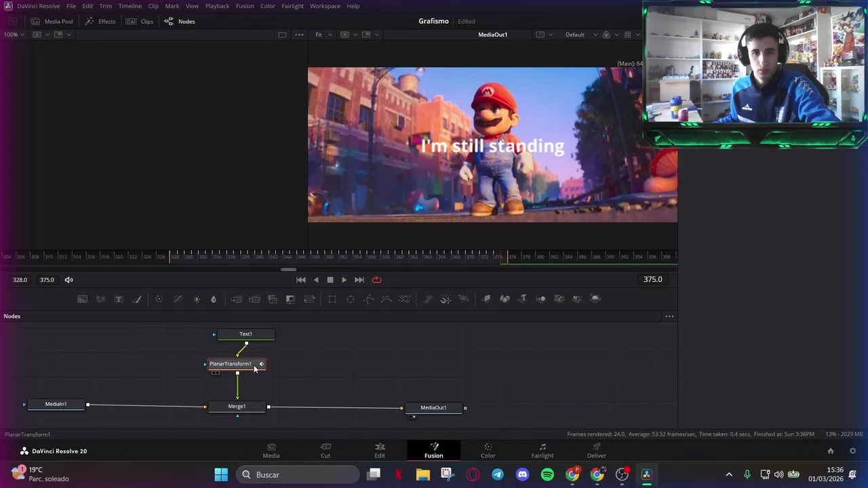Select the Paint brush tool
The width and height of the screenshot is (868, 488).
(137, 299)
